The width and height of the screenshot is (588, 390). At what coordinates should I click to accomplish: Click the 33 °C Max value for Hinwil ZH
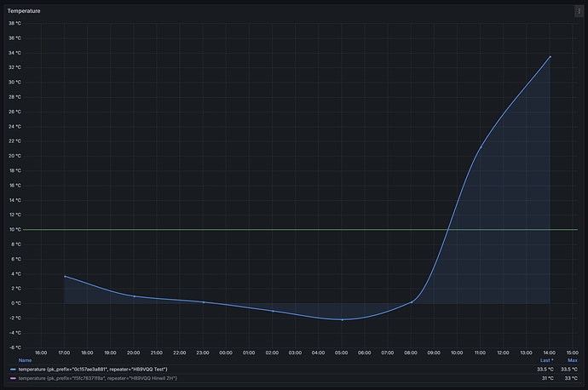tap(571, 377)
